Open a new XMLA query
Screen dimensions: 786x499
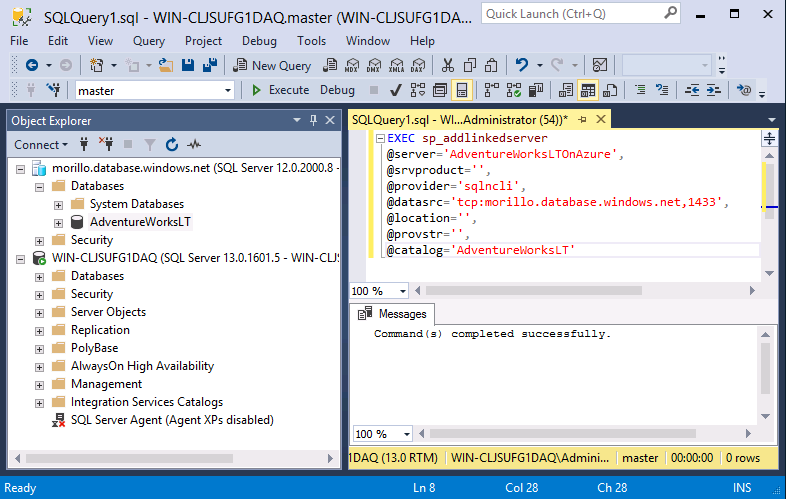[397, 65]
